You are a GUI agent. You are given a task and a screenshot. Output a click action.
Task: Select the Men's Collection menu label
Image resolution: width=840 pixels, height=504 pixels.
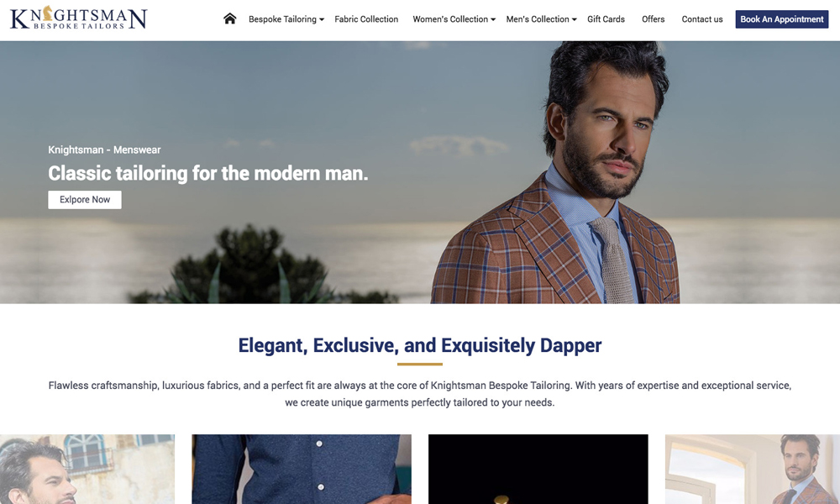(538, 19)
